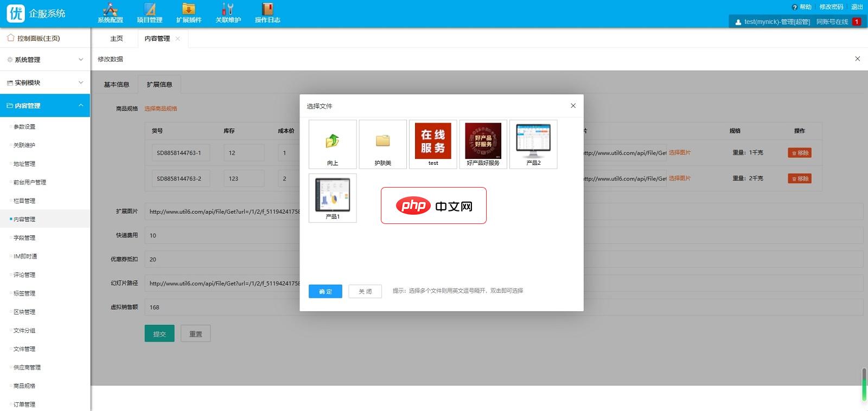Expand the 系统管理 menu section

(45, 60)
